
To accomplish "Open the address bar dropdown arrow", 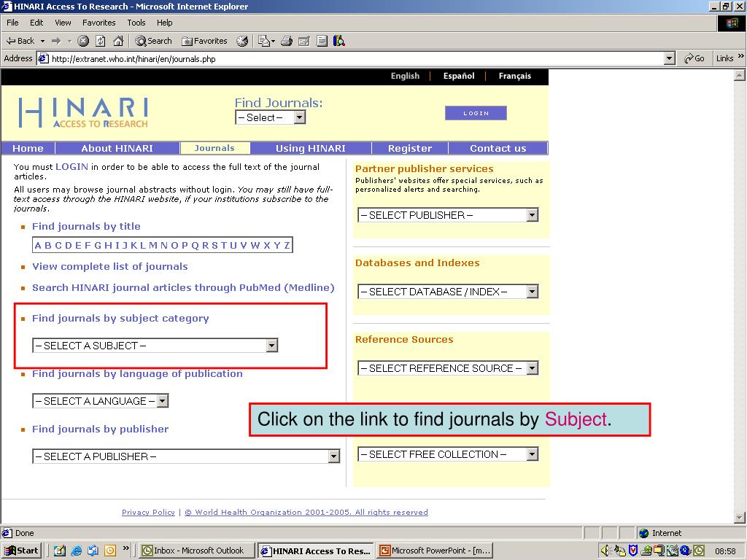I will (670, 58).
